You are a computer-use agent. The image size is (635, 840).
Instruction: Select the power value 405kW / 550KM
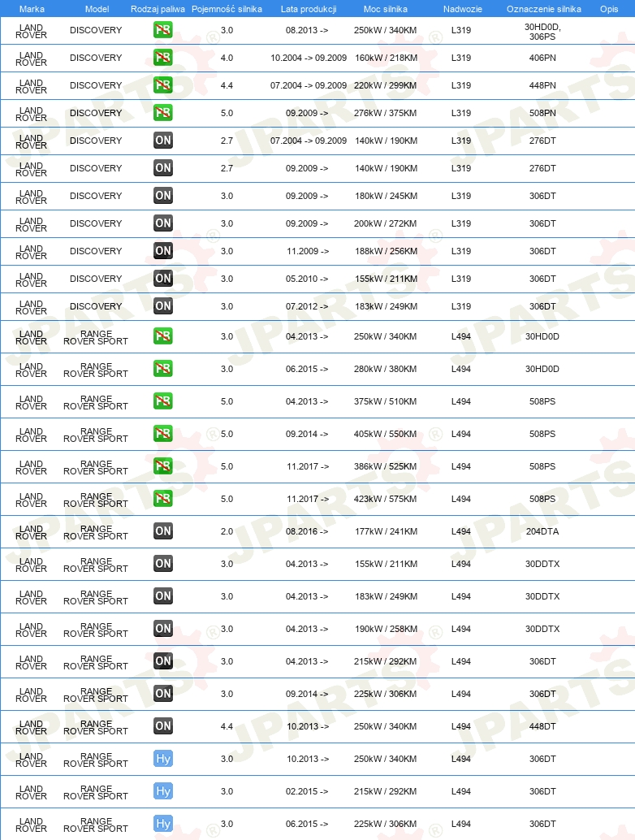click(386, 434)
